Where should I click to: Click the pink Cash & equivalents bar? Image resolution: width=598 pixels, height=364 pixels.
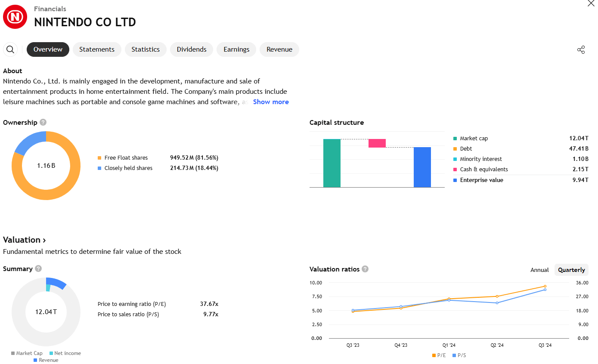tap(377, 143)
